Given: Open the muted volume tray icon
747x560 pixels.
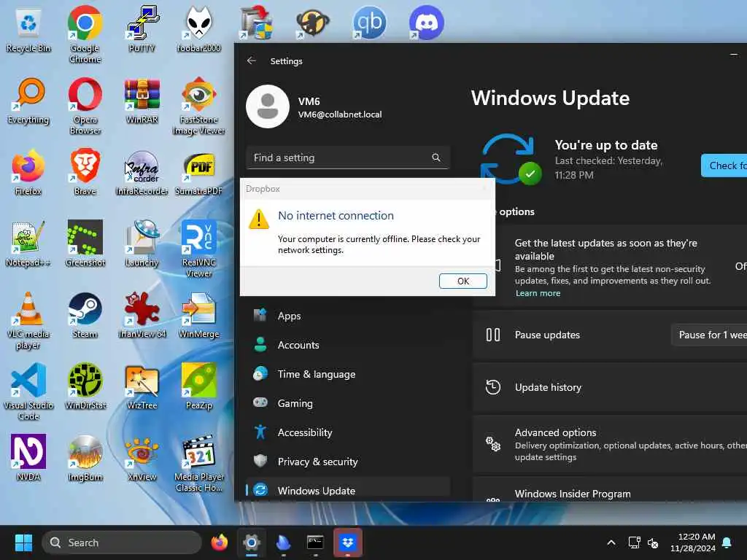Looking at the screenshot, I should point(653,542).
